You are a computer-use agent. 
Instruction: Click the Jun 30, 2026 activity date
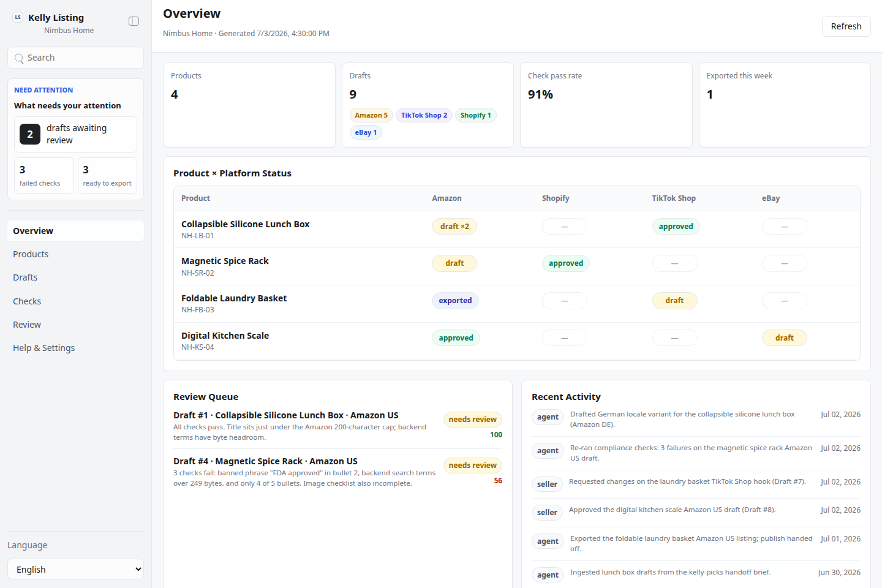tap(839, 573)
